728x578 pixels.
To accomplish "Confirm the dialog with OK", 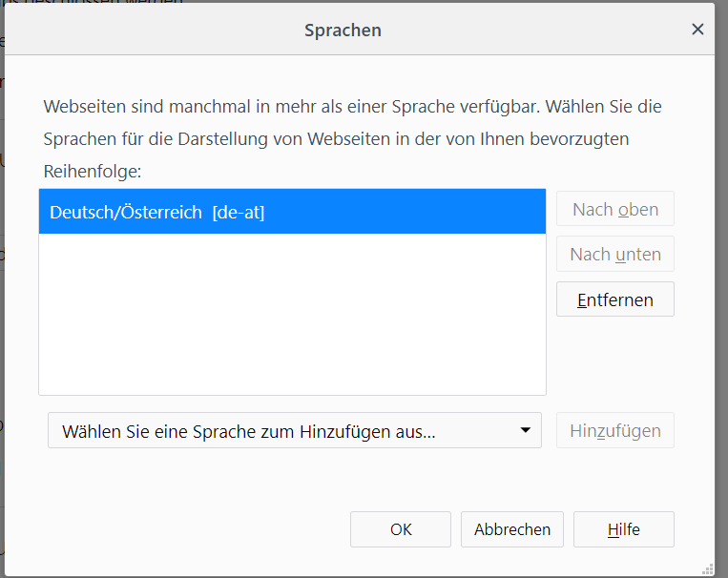I will [401, 529].
